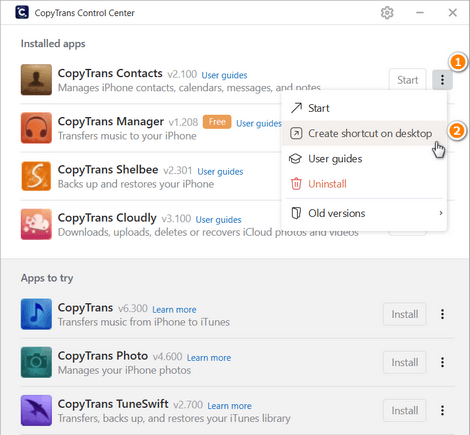Screen dimensions: 470x435
Task: Click the red trash can icon
Action: click(x=296, y=184)
